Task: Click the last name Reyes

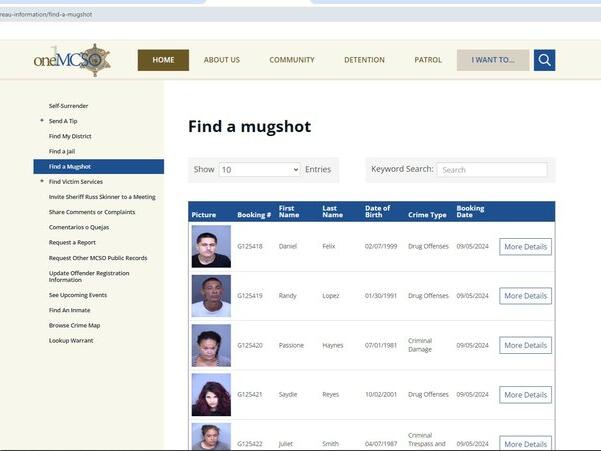Action: [330, 394]
